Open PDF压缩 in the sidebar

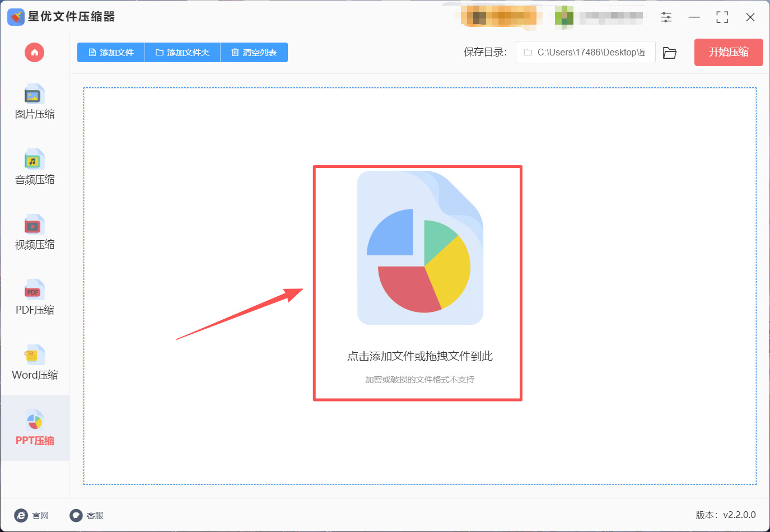(x=35, y=298)
